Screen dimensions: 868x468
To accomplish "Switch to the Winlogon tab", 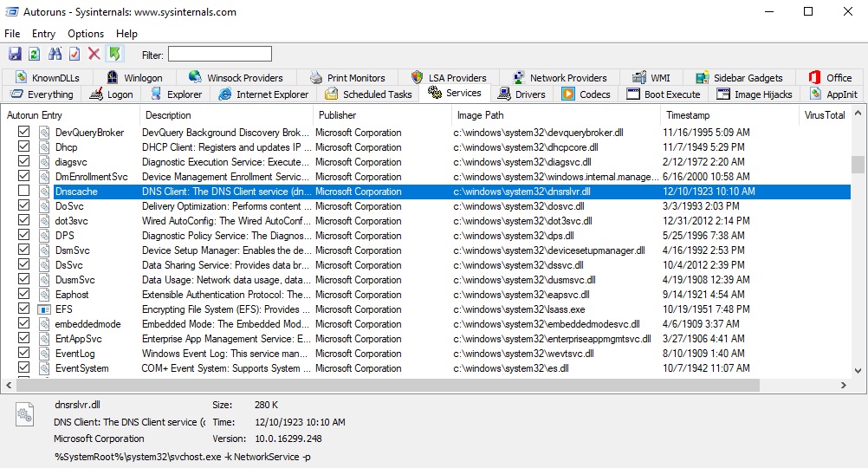I will (135, 77).
